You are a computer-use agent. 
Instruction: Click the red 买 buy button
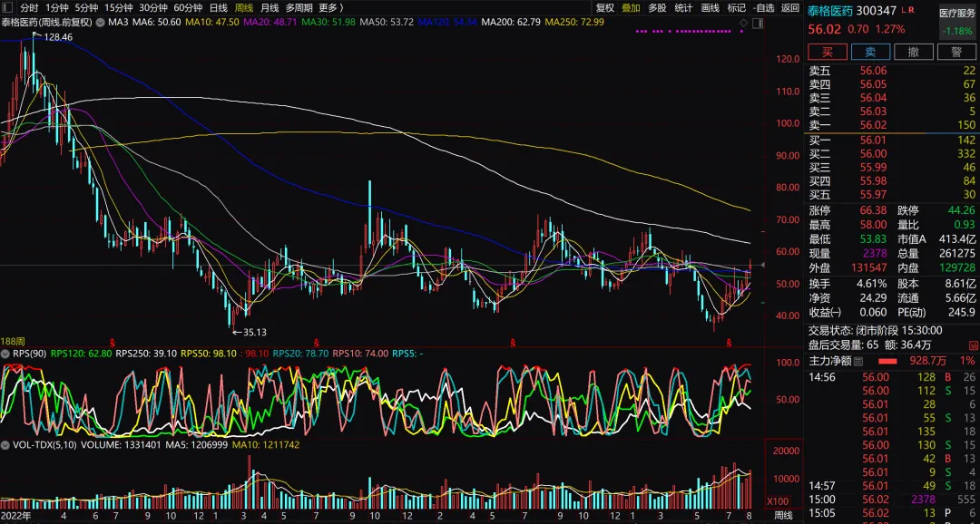coord(828,52)
